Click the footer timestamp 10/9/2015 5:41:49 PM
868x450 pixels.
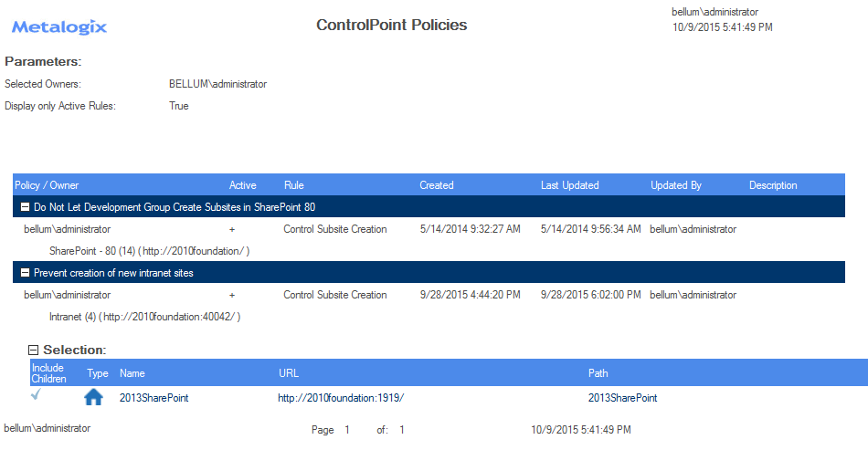click(x=581, y=430)
